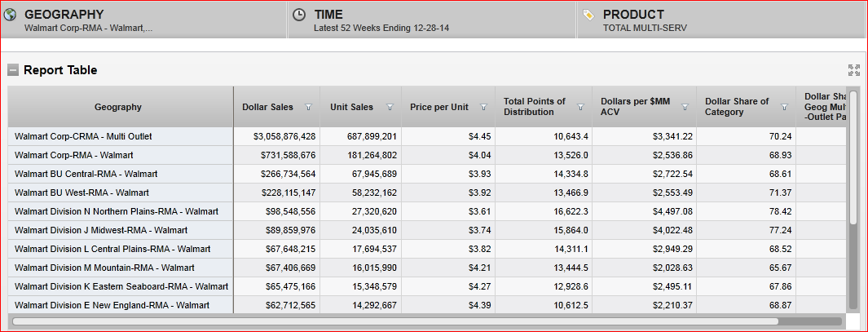This screenshot has width=868, height=332.
Task: Open the Dollar Sales column filter icon
Action: point(308,107)
